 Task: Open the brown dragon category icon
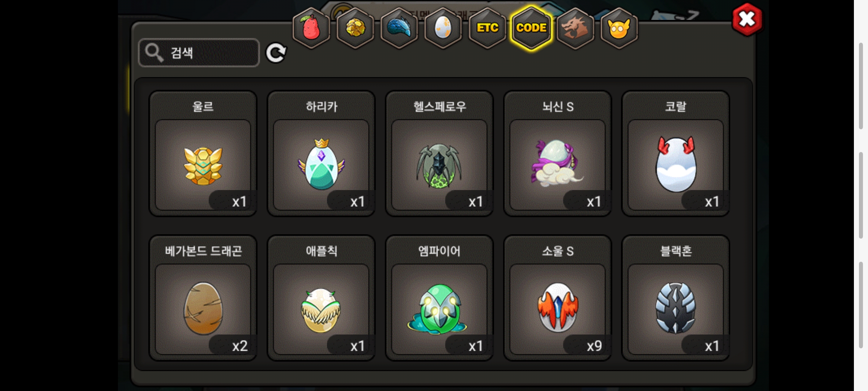click(x=575, y=28)
